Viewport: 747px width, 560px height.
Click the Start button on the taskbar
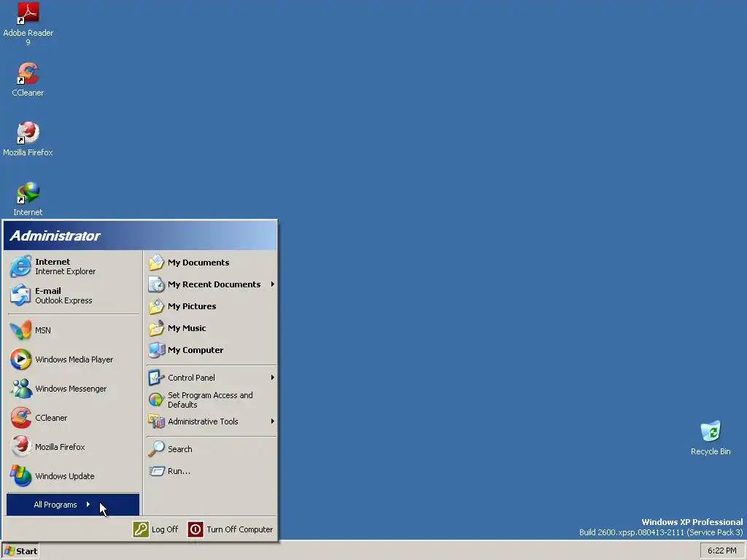tap(20, 551)
